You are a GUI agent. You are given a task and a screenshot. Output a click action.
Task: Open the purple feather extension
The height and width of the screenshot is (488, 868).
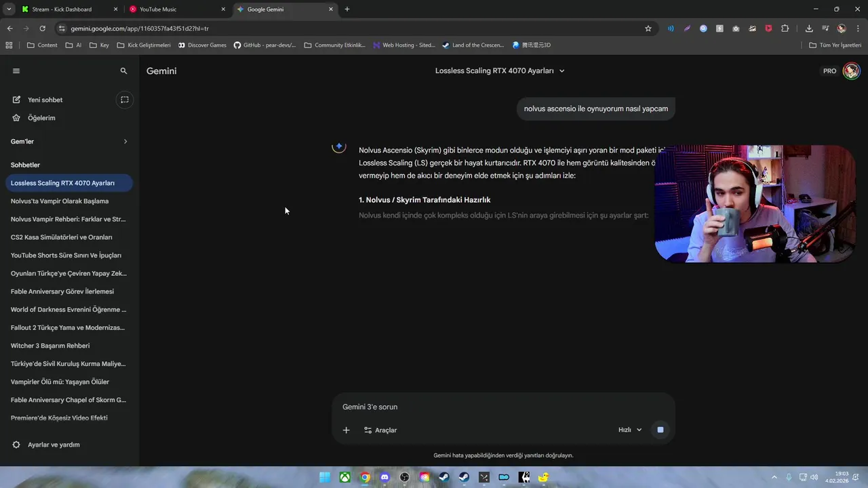point(687,28)
